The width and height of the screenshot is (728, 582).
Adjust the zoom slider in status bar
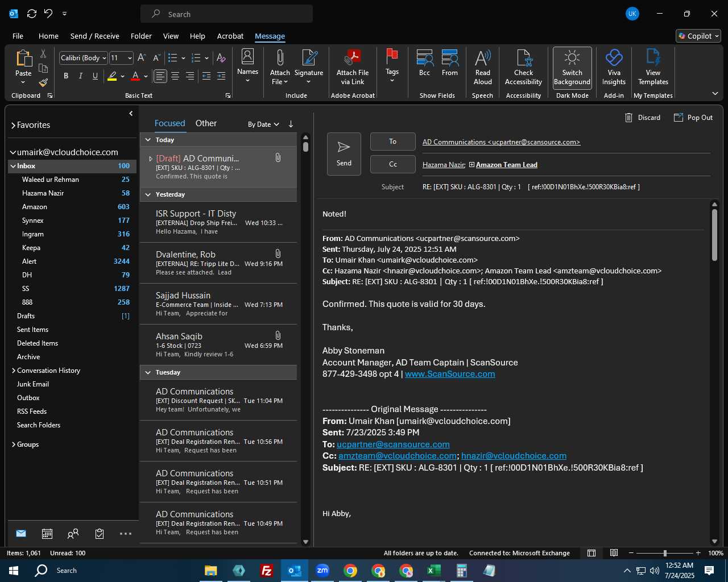664,553
